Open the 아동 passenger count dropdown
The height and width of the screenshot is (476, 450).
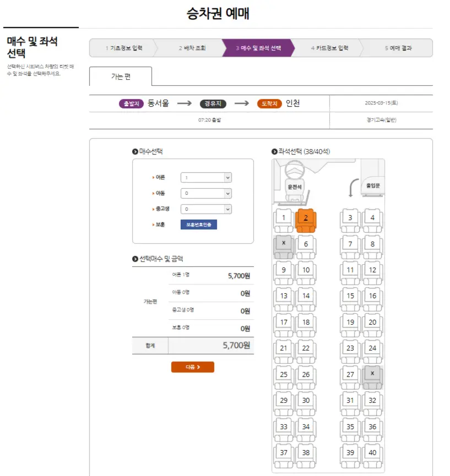[x=206, y=193]
